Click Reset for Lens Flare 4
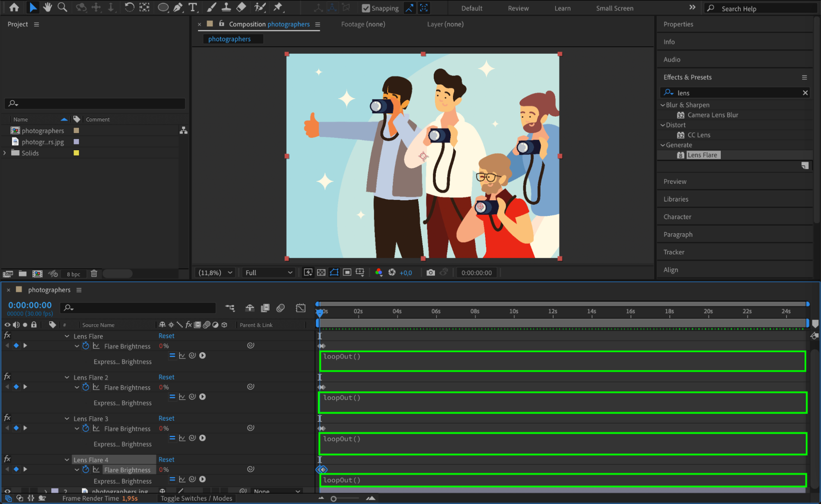This screenshot has width=821, height=504. [166, 460]
